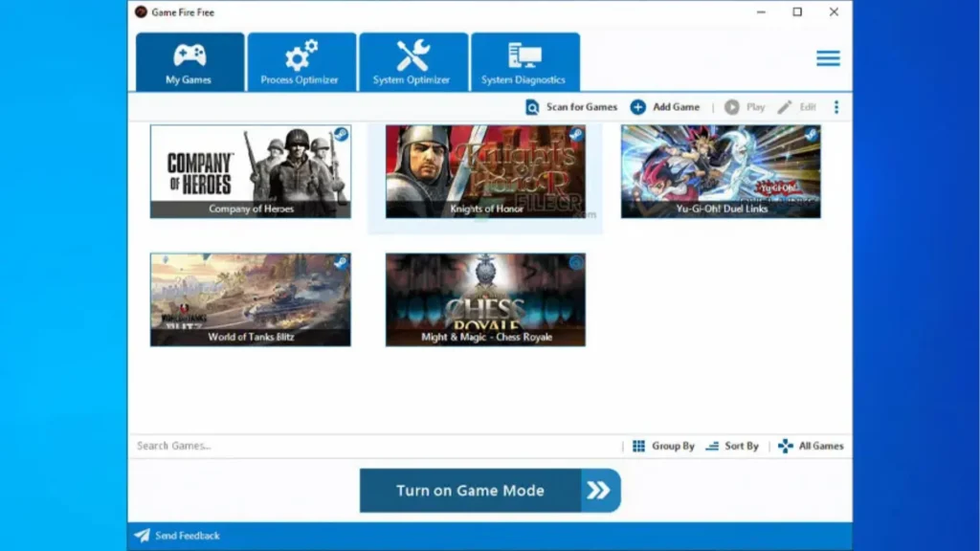The height and width of the screenshot is (551, 980).
Task: Select the Scan for Games magnifier icon
Action: point(533,106)
